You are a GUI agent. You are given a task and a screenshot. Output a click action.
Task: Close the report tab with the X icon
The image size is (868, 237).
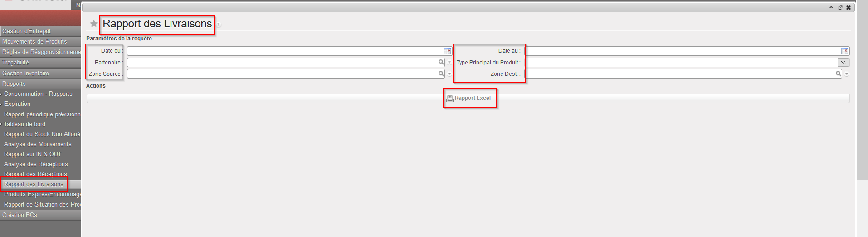848,7
